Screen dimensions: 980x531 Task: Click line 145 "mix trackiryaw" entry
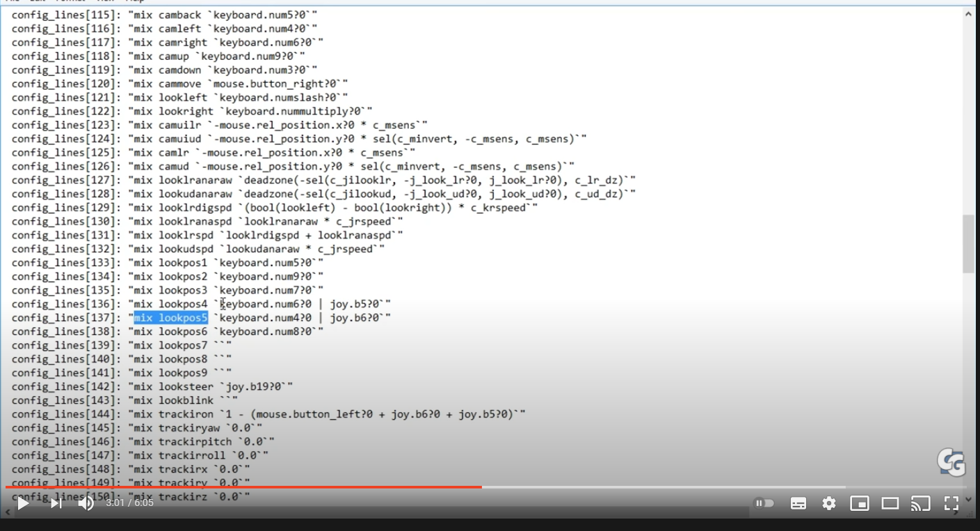137,427
